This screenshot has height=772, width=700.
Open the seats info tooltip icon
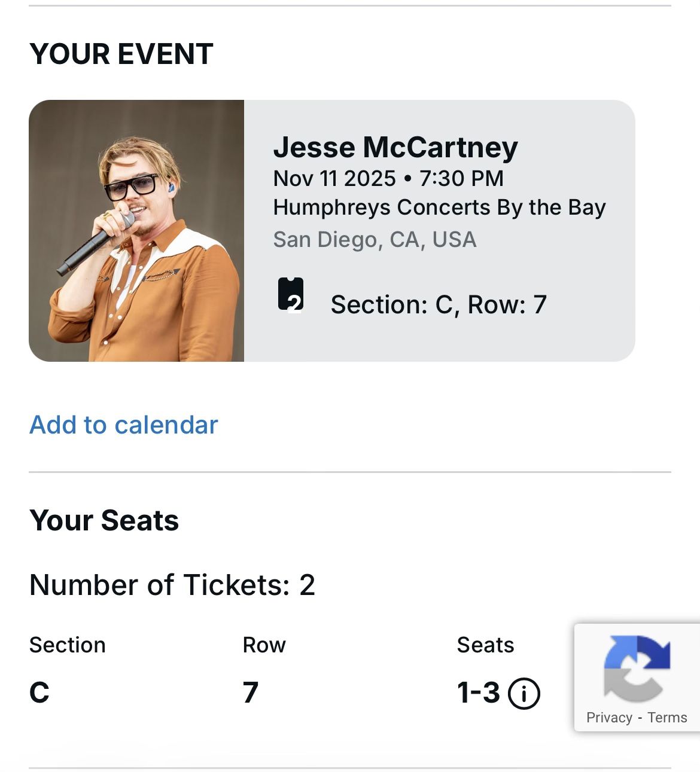click(x=523, y=693)
